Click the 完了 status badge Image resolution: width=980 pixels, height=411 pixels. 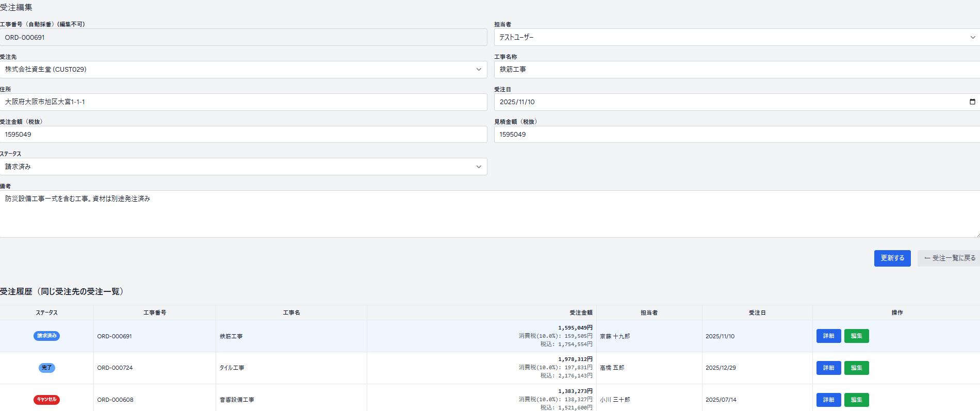[x=46, y=368]
